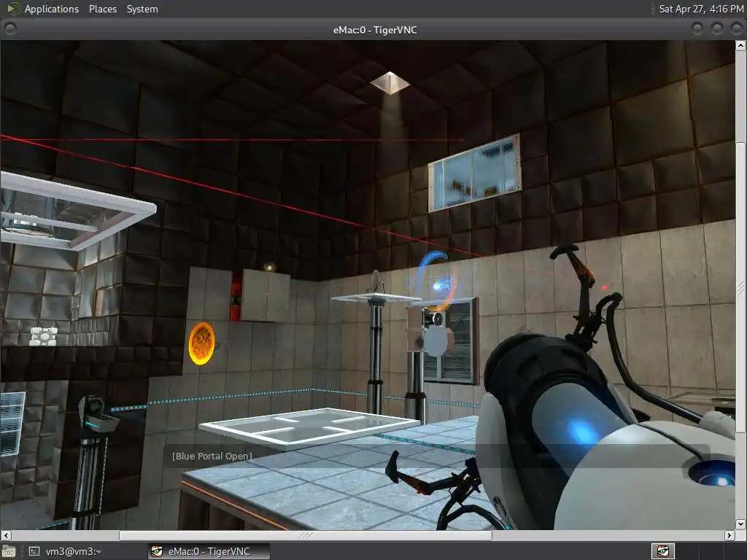Open the TigerVNC window menu button
Image resolution: width=747 pixels, height=560 pixels.
[9, 29]
